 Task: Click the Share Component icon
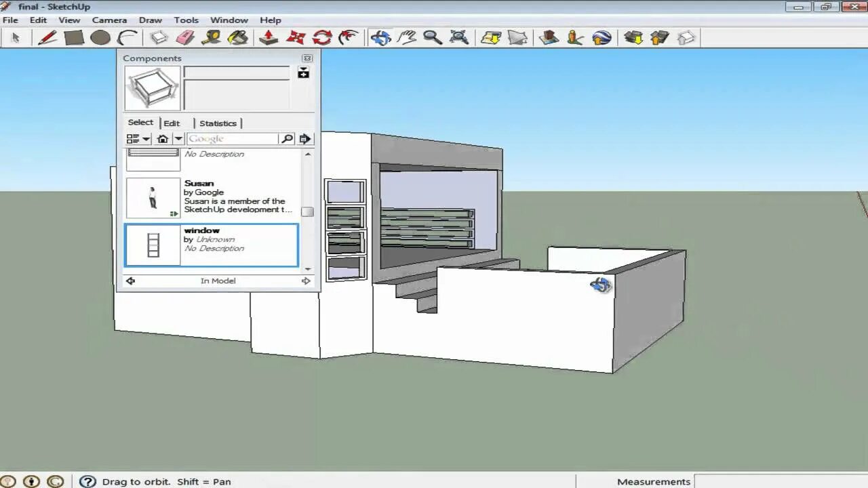click(x=686, y=37)
